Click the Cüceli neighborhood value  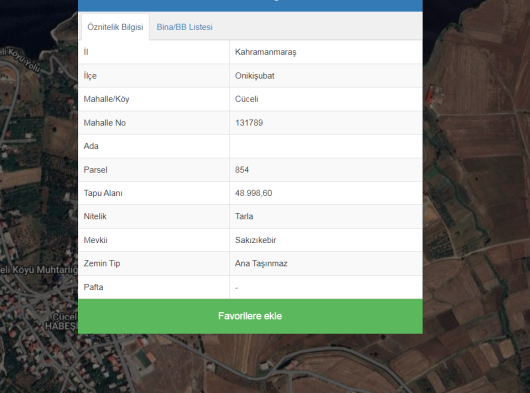[x=246, y=99]
